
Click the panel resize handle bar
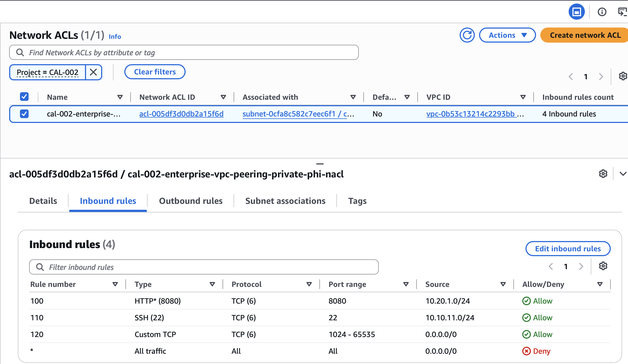pyautogui.click(x=320, y=164)
